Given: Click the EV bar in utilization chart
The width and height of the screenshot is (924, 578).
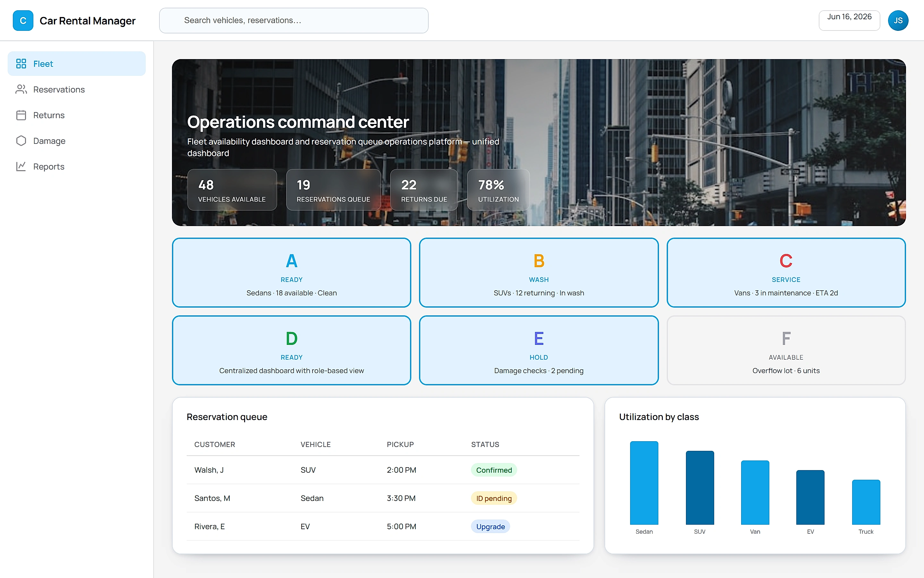Looking at the screenshot, I should pyautogui.click(x=810, y=497).
